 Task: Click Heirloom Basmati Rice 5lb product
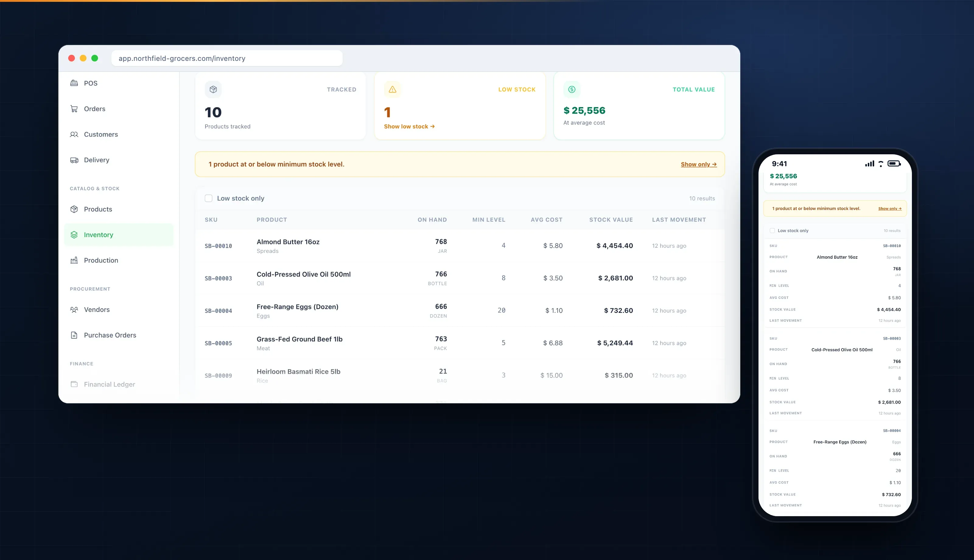pyautogui.click(x=298, y=372)
